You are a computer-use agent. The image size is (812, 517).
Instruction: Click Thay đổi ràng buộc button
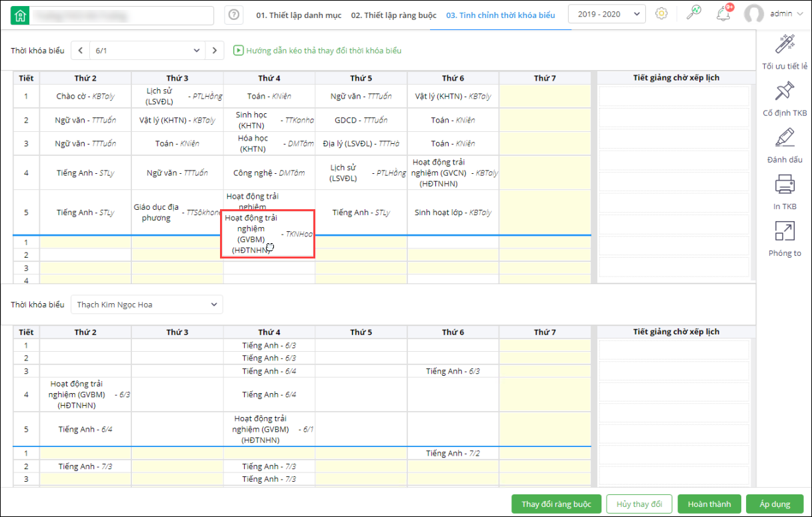[557, 504]
